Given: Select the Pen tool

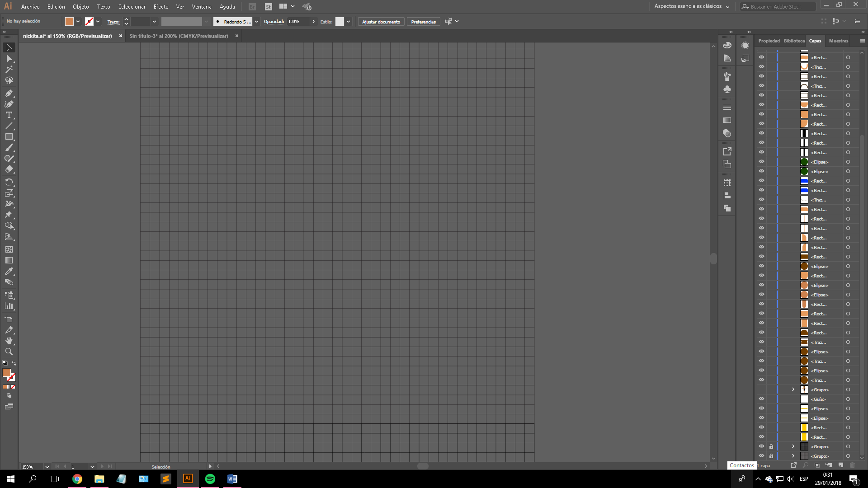Looking at the screenshot, I should click(9, 93).
